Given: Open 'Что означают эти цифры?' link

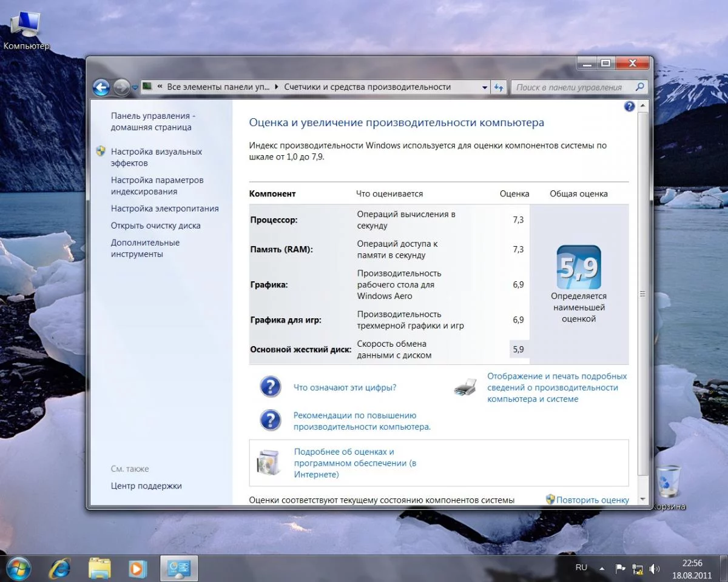Looking at the screenshot, I should coord(345,387).
